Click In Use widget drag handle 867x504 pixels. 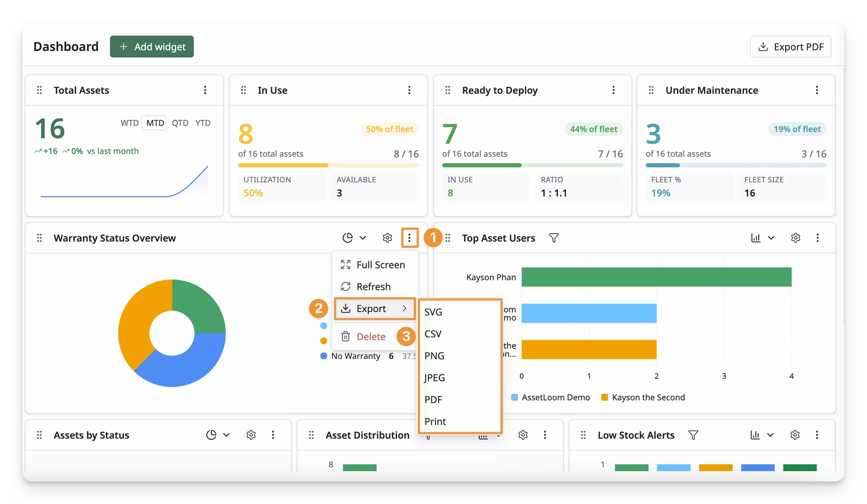click(243, 90)
